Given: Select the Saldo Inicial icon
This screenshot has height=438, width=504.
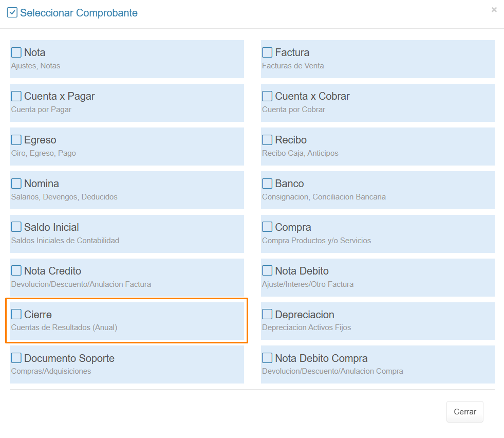Looking at the screenshot, I should [x=16, y=227].
